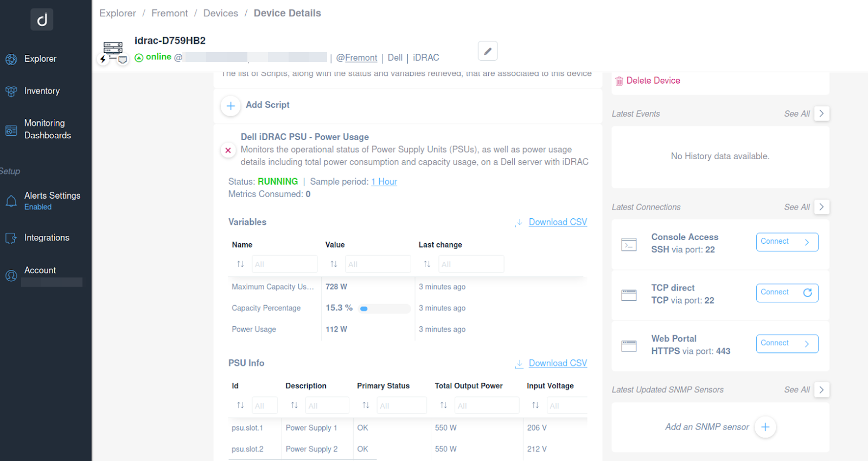The width and height of the screenshot is (868, 461).
Task: Click the Delete Device trash icon
Action: click(x=619, y=81)
